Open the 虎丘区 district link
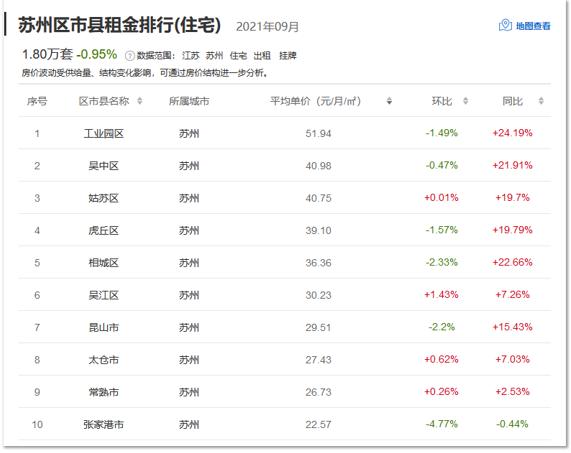The height and width of the screenshot is (453, 571). pos(104,231)
